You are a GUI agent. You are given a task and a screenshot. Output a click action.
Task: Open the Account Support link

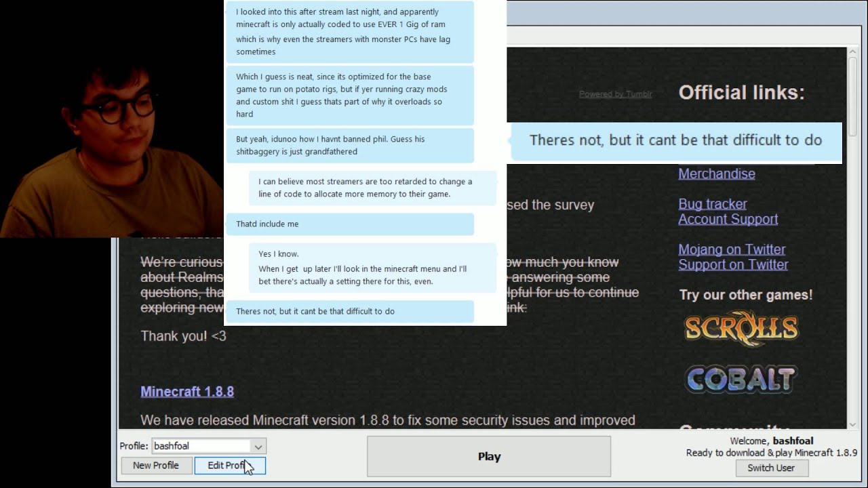tap(728, 219)
